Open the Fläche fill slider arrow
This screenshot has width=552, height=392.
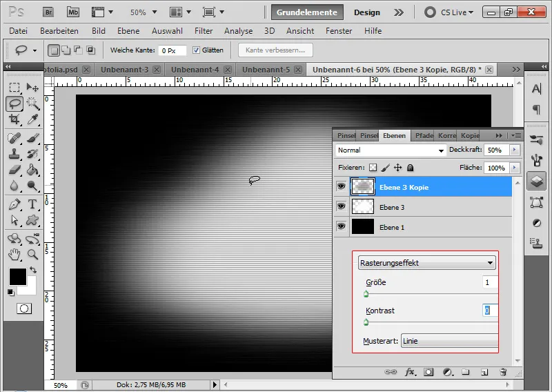[514, 168]
